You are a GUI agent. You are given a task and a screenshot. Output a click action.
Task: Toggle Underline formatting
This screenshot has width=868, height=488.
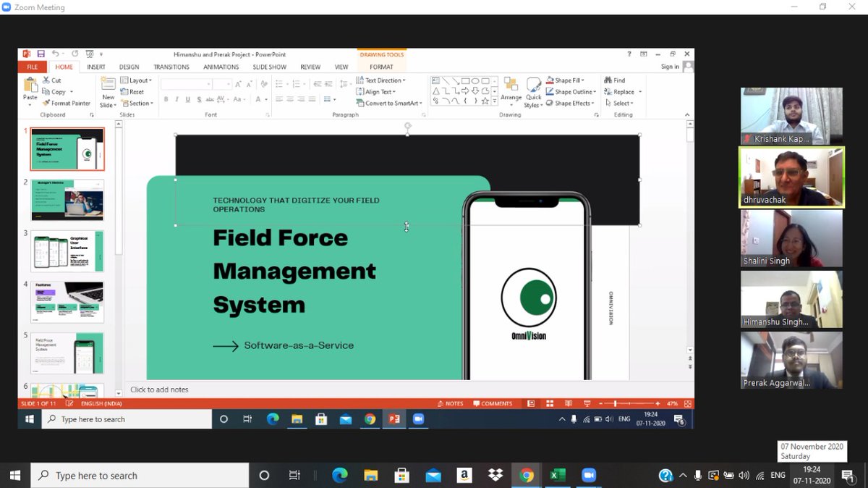click(187, 99)
